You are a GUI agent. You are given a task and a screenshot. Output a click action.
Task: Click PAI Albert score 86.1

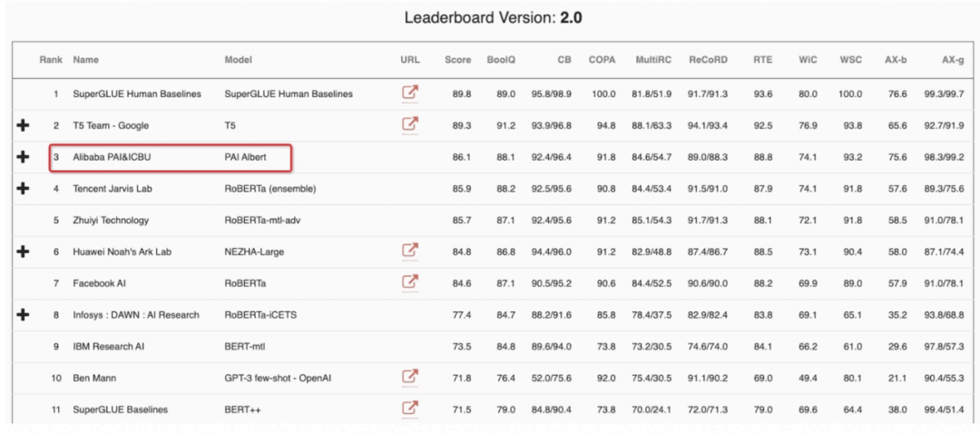[462, 157]
